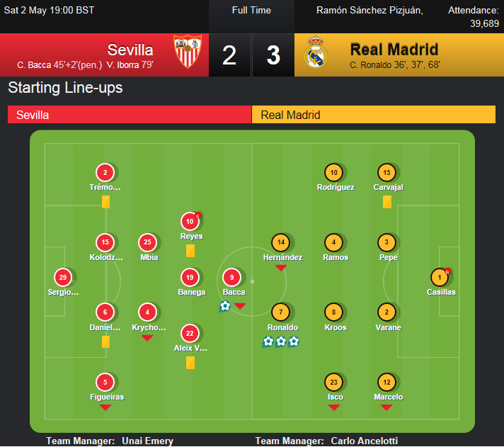This screenshot has height=447, width=504.
Task: Select Ronaldo's number 7 player marker
Action: point(280,312)
